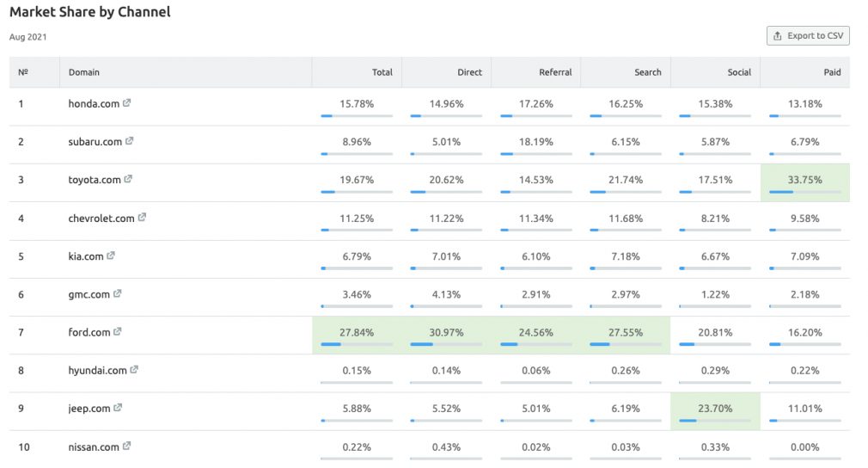868x468 pixels.
Task: Open honda.com external link icon
Action: click(x=127, y=103)
